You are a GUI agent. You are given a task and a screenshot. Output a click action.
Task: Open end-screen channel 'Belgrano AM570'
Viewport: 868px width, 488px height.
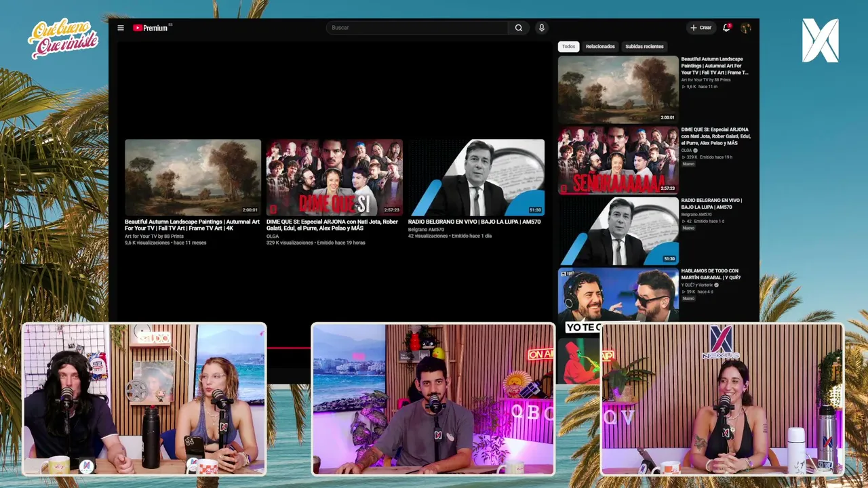(x=426, y=229)
